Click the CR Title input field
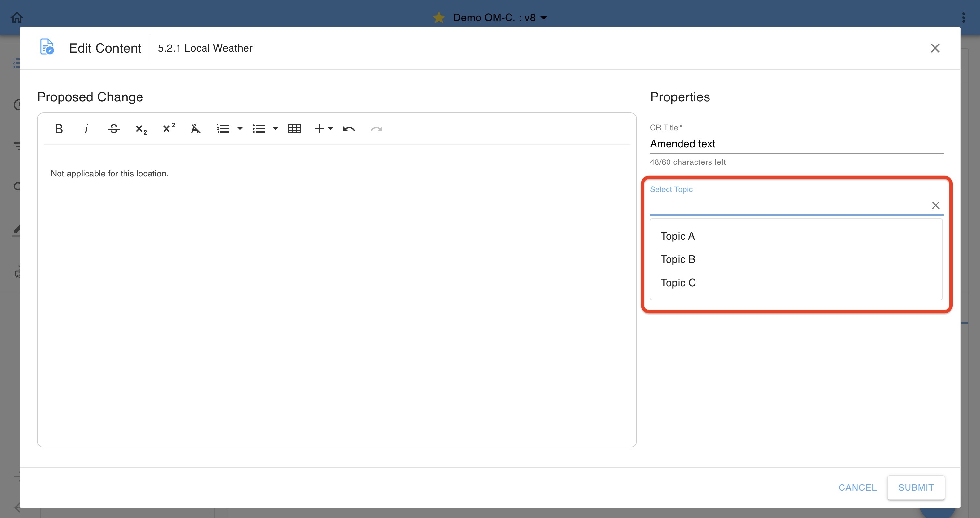 (x=796, y=144)
